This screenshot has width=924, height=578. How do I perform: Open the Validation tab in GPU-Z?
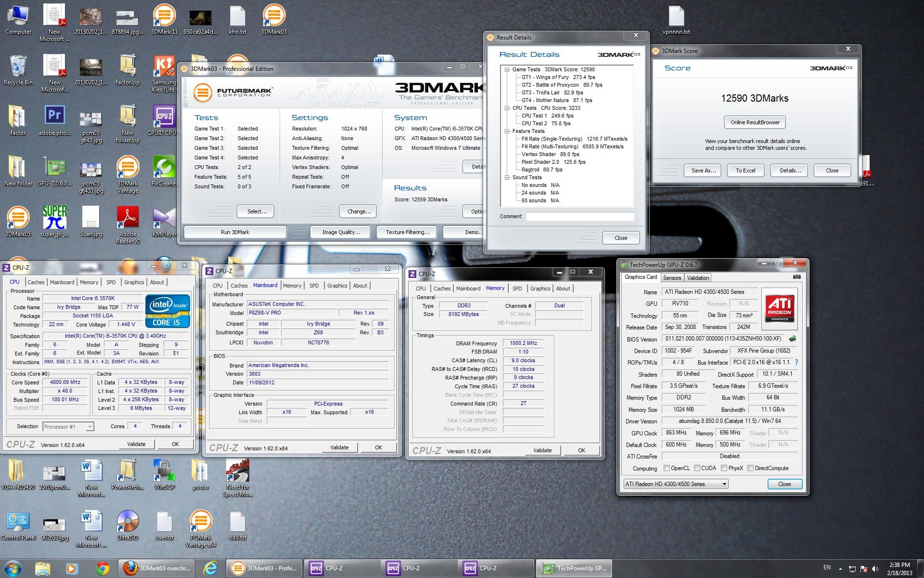(x=698, y=278)
